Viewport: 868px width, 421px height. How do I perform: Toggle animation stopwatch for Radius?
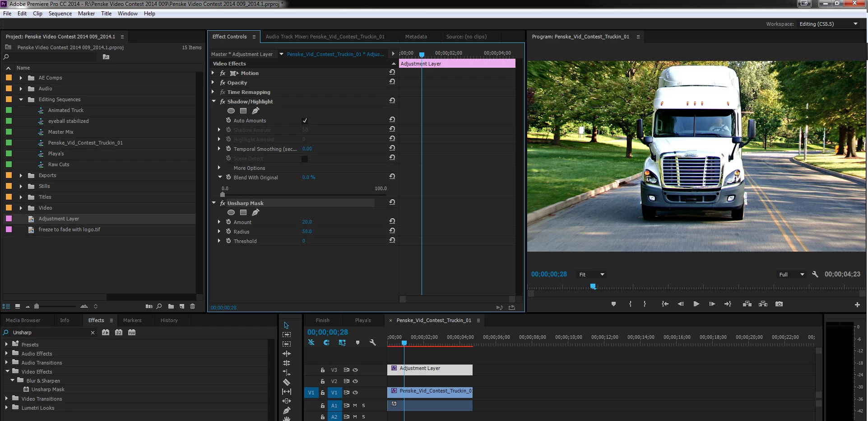pos(228,231)
